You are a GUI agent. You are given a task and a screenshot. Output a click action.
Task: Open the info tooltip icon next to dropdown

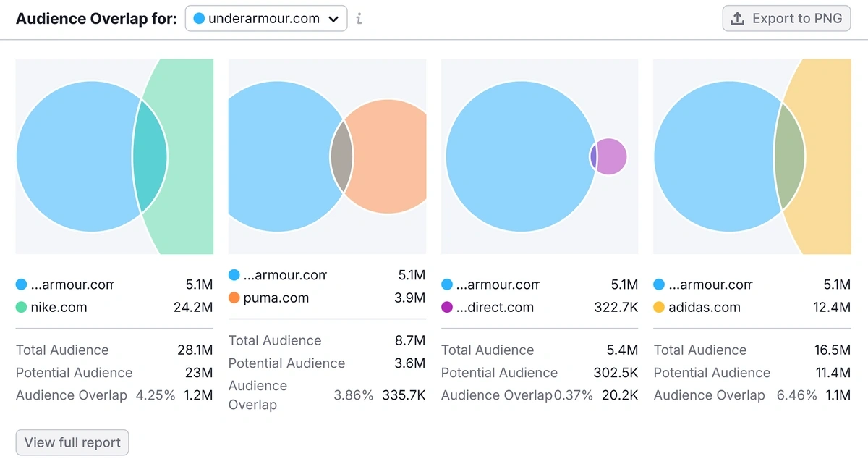point(358,19)
